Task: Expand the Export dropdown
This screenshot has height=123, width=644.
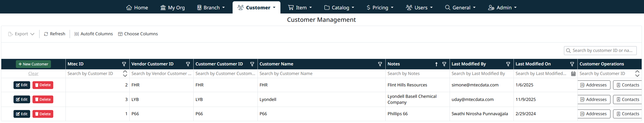Action: [x=21, y=34]
